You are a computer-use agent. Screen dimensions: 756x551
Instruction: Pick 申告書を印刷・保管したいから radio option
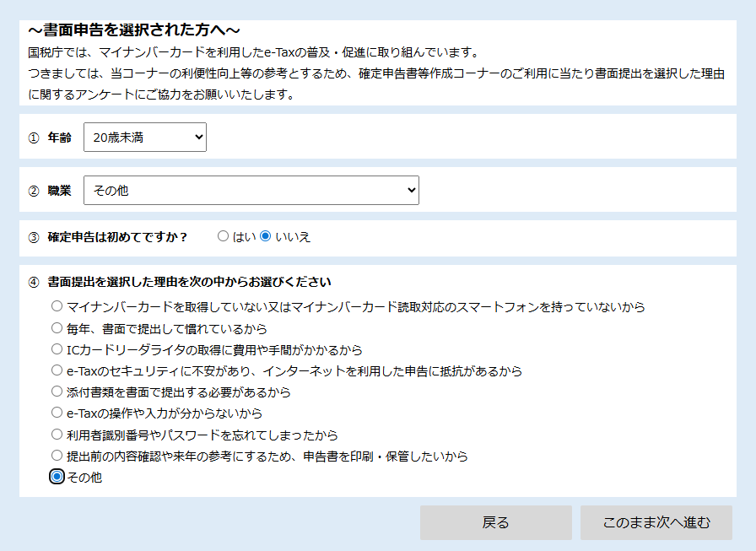pos(57,456)
